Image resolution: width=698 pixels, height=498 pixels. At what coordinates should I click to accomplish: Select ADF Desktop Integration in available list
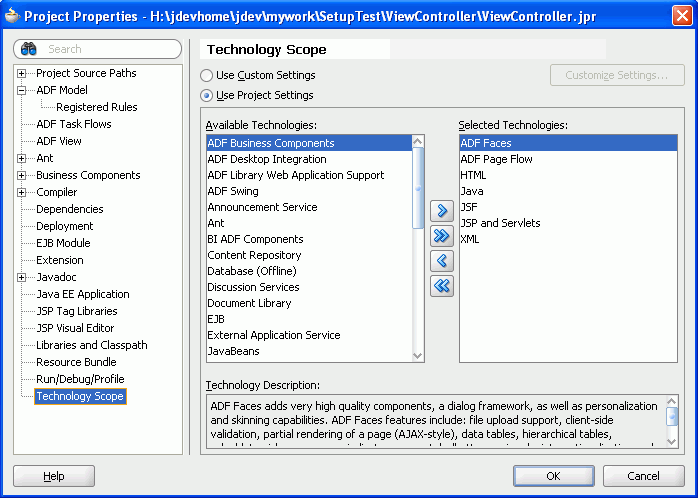pos(309,159)
